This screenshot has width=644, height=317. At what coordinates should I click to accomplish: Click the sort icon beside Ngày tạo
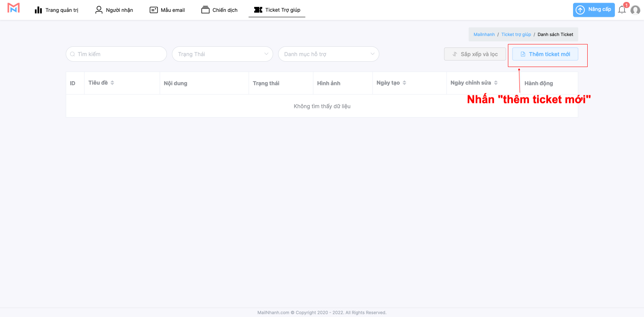pos(404,83)
